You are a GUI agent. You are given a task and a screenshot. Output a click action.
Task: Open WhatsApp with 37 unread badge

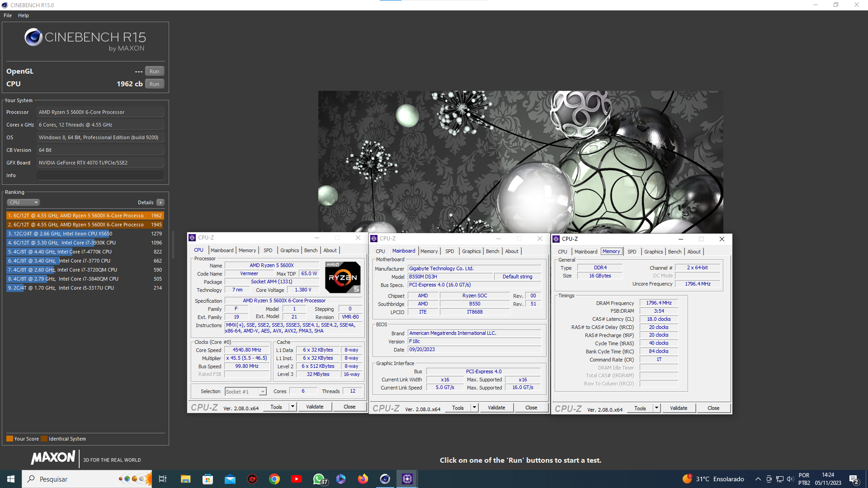point(319,479)
